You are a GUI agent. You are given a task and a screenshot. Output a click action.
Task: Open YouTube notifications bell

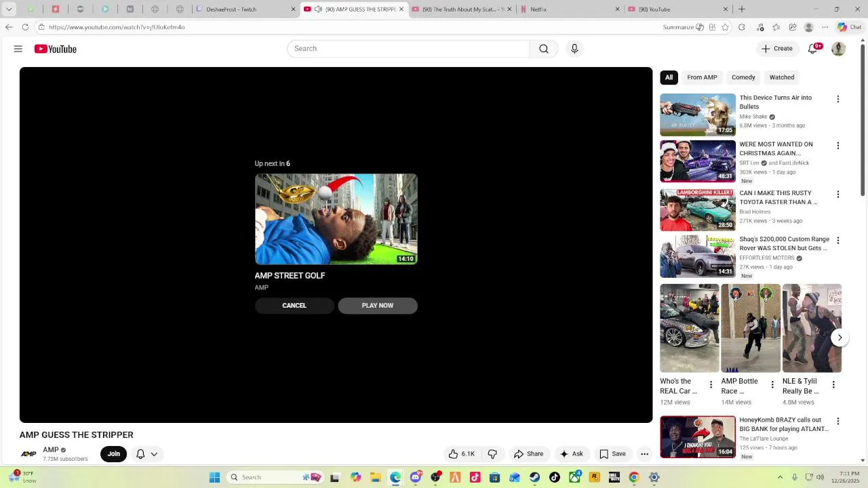pyautogui.click(x=813, y=49)
